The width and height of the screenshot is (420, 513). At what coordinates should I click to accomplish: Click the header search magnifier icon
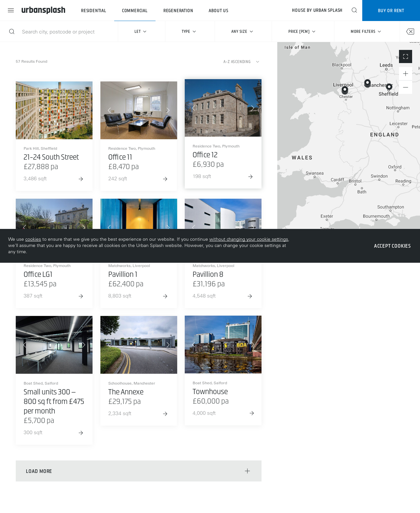354,10
